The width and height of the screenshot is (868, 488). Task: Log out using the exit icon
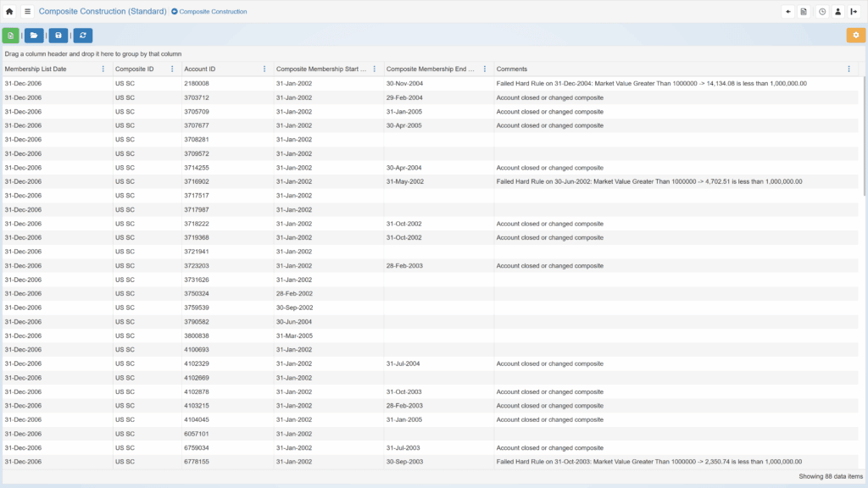[854, 12]
